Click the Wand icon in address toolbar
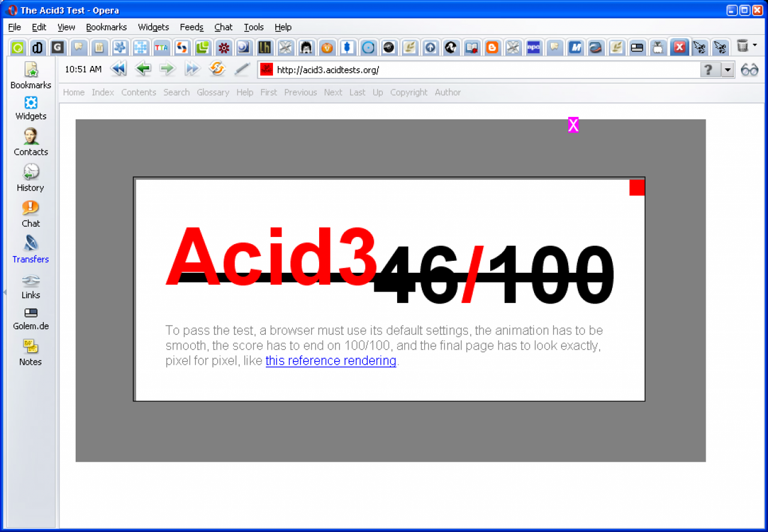This screenshot has height=532, width=768. 242,69
